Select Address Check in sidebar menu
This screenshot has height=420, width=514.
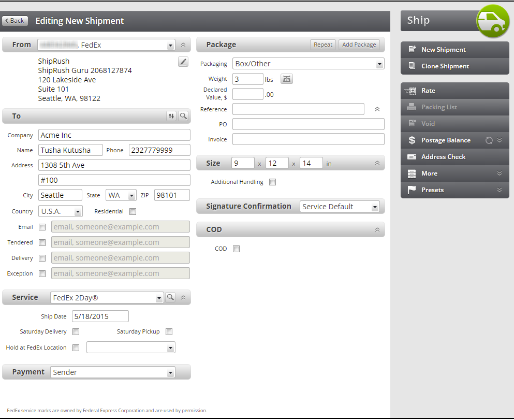click(454, 157)
